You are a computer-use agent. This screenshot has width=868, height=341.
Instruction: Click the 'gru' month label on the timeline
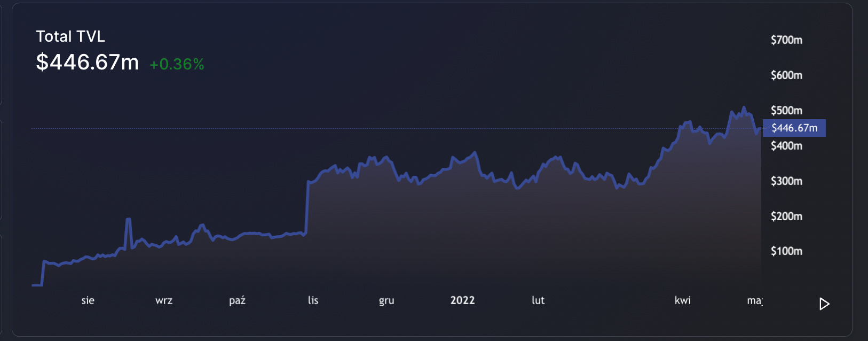click(386, 301)
